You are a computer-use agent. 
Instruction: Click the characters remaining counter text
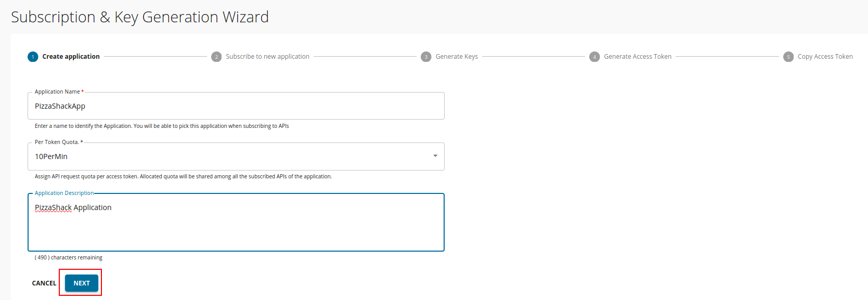(x=69, y=257)
